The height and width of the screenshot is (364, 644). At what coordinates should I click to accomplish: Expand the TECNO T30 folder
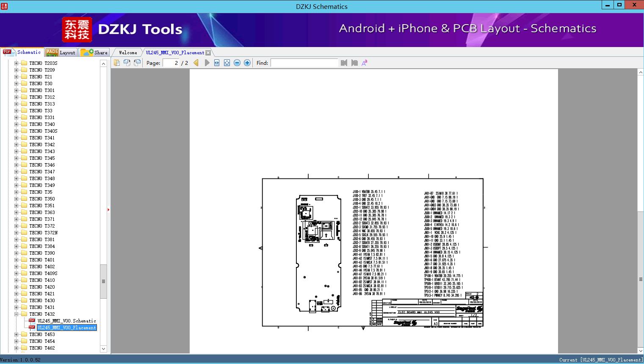[x=17, y=83]
